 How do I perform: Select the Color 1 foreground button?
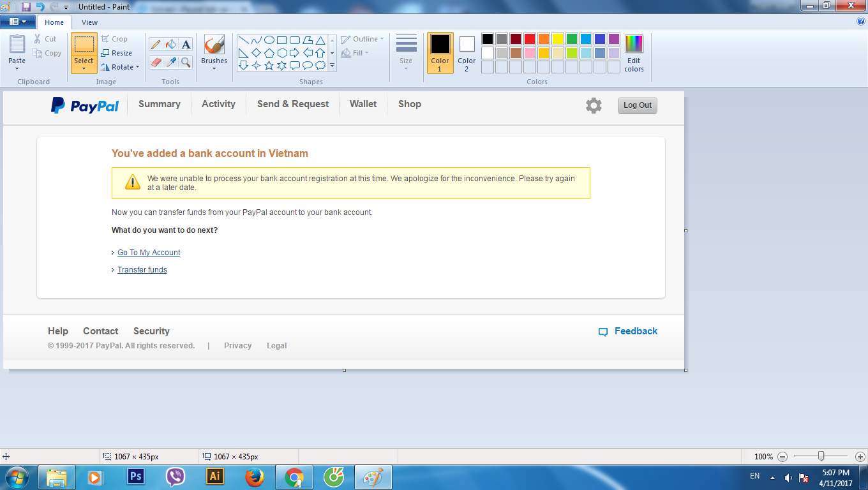pos(440,54)
